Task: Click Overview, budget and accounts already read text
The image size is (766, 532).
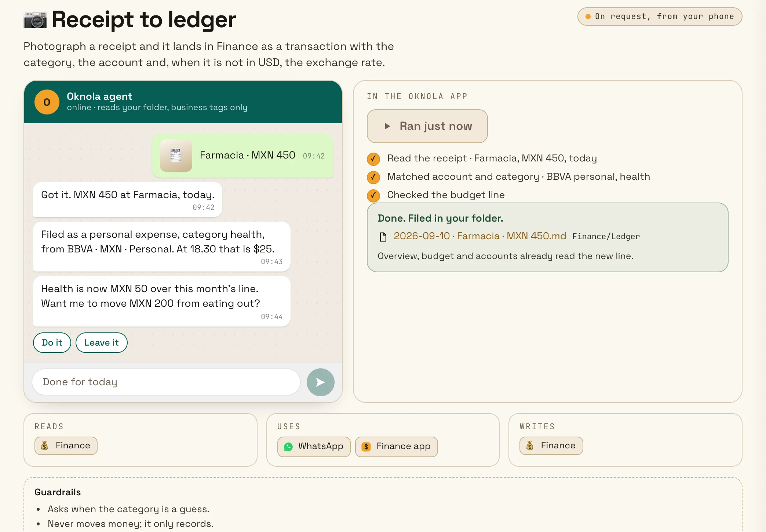Action: [x=506, y=256]
